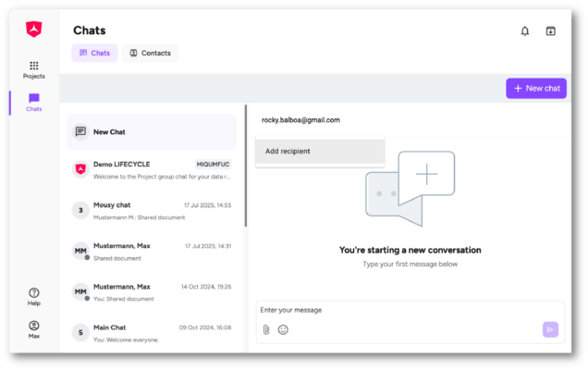This screenshot has width=588, height=370.
Task: Switch to the Chats tab
Action: click(95, 53)
